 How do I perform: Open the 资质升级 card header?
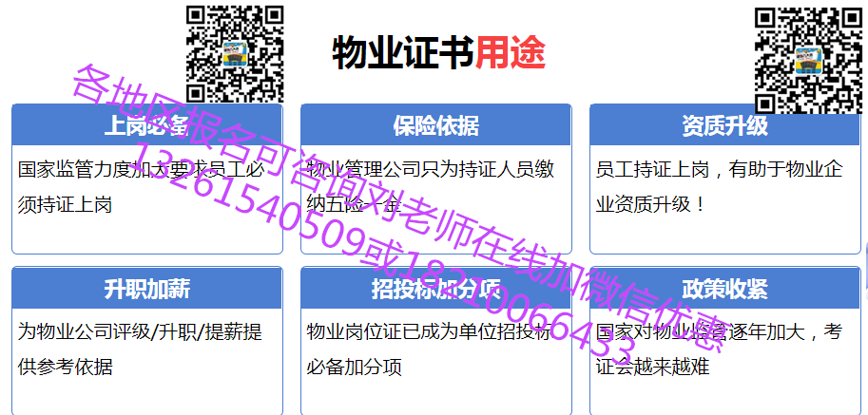click(724, 125)
